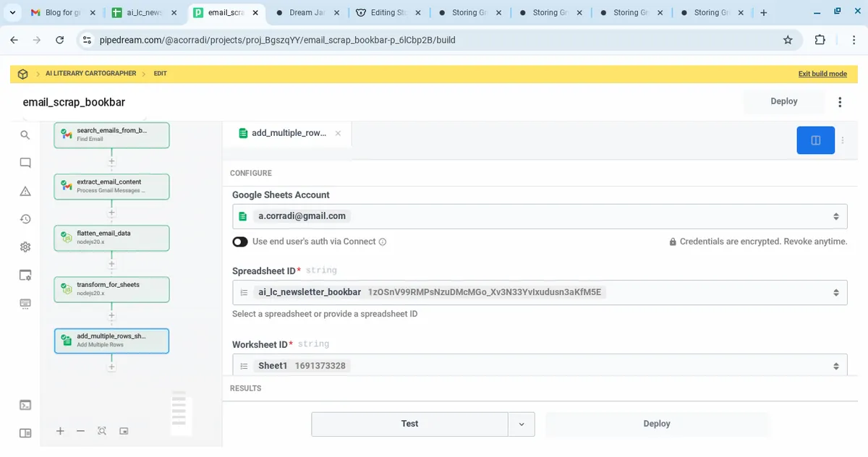Click fit-to-view icon on canvas toolbar
The image size is (868, 457).
tap(102, 431)
